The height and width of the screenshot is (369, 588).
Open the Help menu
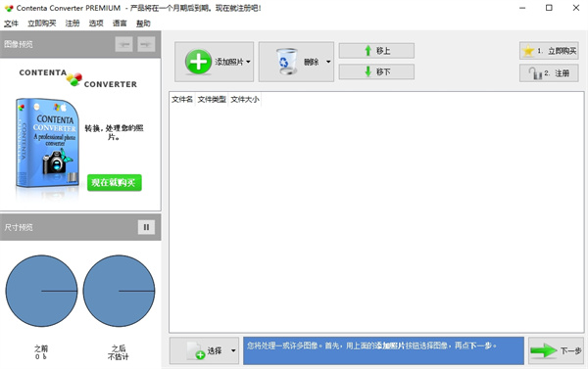143,23
